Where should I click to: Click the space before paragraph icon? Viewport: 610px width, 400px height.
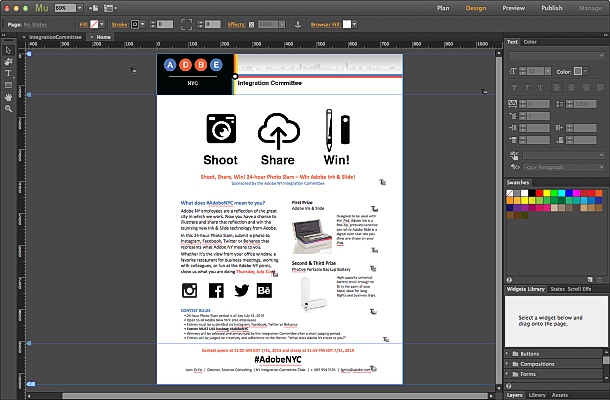point(513,140)
